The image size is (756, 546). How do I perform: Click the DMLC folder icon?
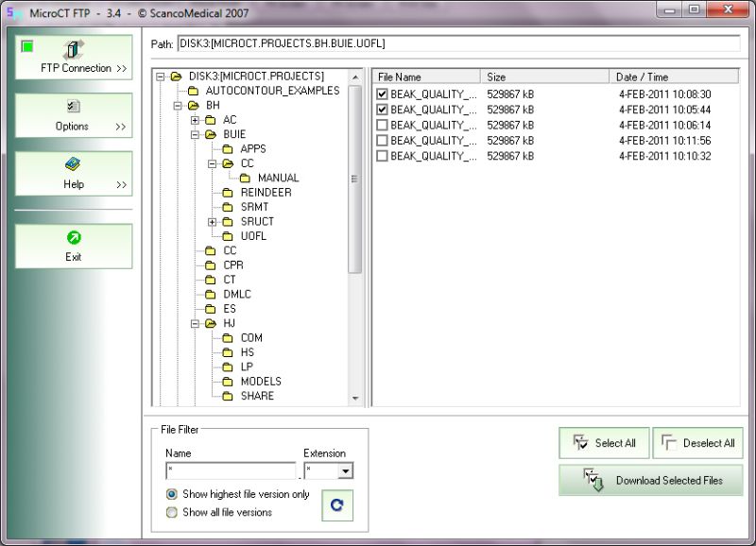pyautogui.click(x=210, y=295)
